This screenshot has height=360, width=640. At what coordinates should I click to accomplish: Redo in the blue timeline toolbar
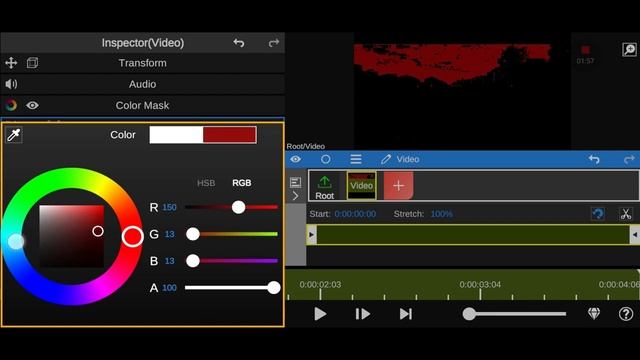click(629, 159)
